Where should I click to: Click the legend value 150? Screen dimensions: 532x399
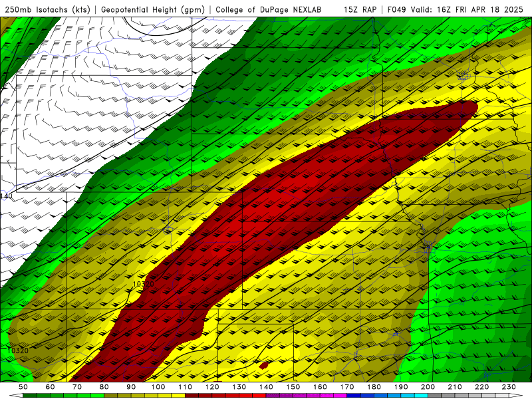point(293,387)
